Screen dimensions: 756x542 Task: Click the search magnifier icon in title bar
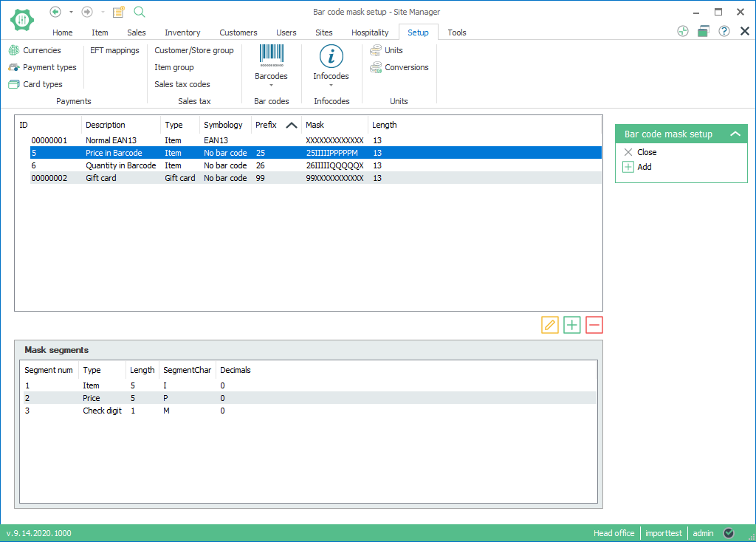pos(140,12)
